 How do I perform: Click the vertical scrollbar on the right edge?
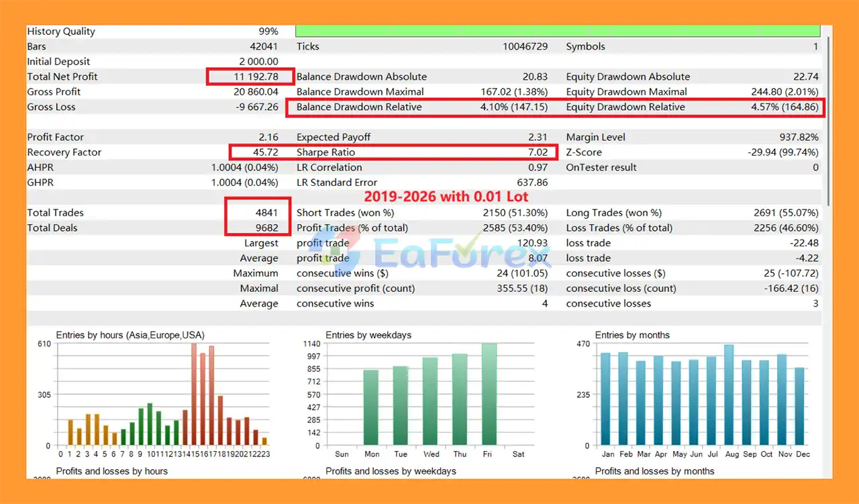(829, 121)
